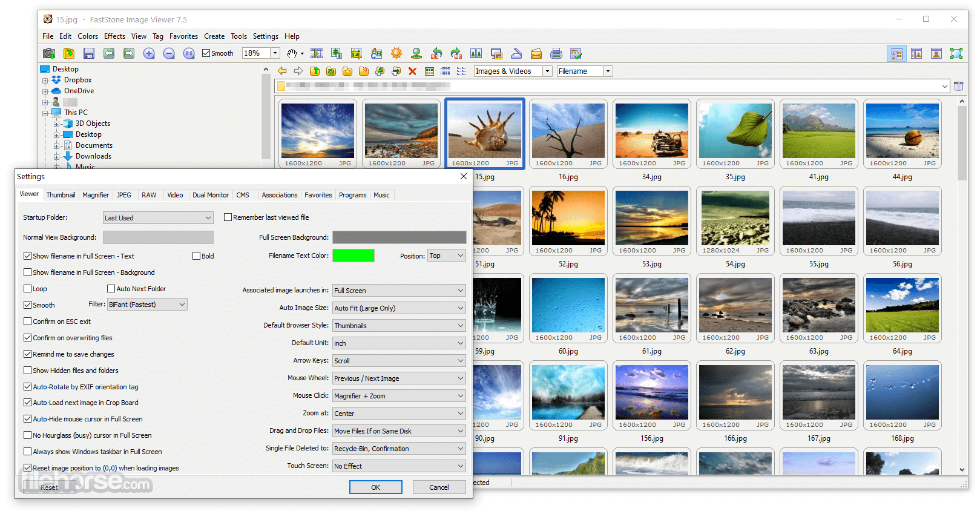Click the acquire from camera icon
This screenshot has width=980, height=511.
49,53
